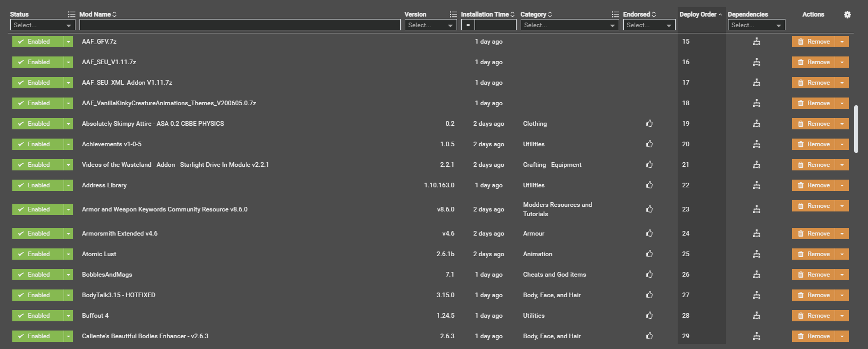Endorse Videos of the Wasteland Addon
Viewport: 868px width, 349px height.
point(649,164)
